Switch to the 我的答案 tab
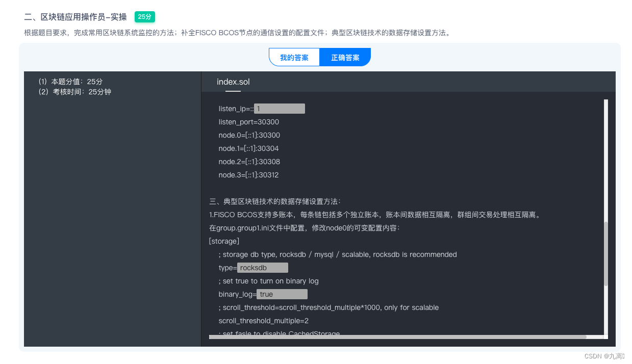Viewport: 632px width, 364px height. [294, 57]
